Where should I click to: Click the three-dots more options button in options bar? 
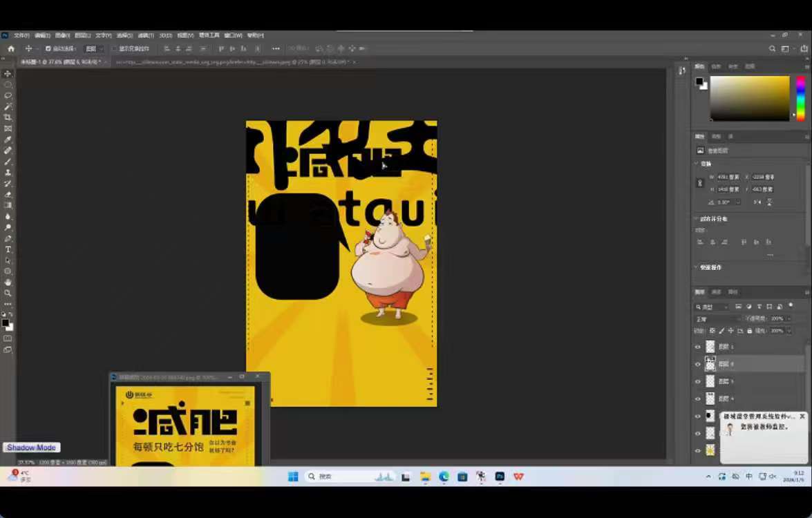click(x=276, y=49)
